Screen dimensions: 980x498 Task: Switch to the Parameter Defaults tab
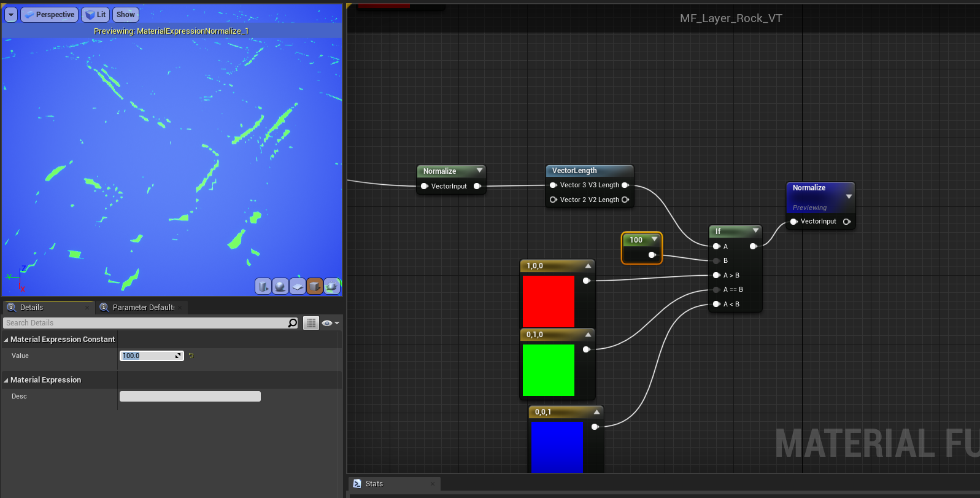143,308
